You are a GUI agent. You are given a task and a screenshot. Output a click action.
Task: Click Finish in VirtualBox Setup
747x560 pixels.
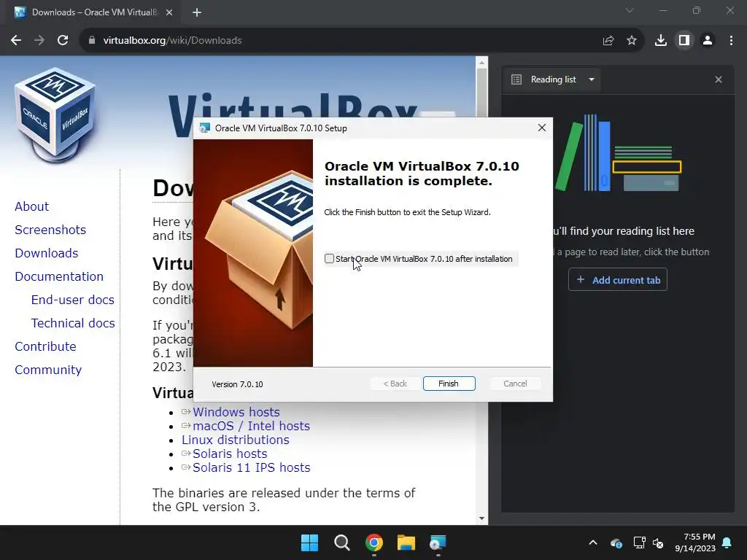coord(449,384)
